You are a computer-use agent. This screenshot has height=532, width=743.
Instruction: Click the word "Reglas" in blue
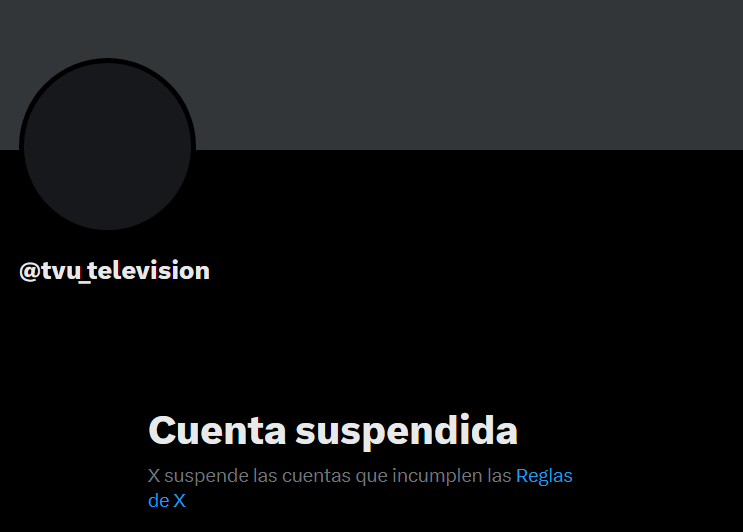point(544,476)
